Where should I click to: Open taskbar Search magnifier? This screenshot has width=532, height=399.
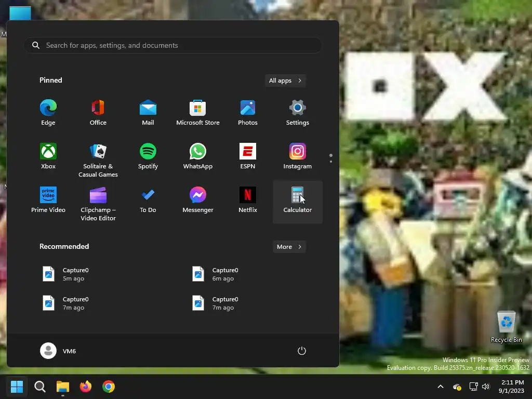pyautogui.click(x=39, y=387)
